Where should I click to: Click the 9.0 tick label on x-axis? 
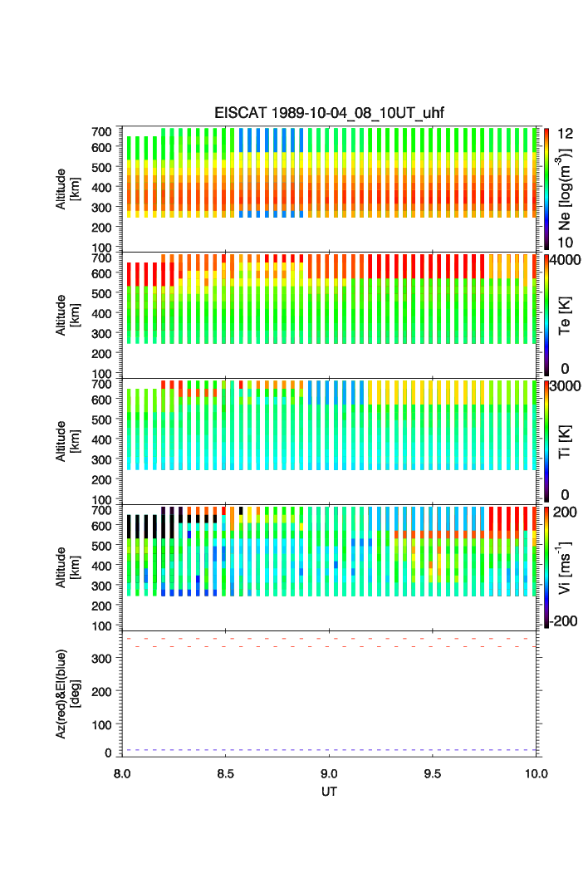click(x=330, y=773)
